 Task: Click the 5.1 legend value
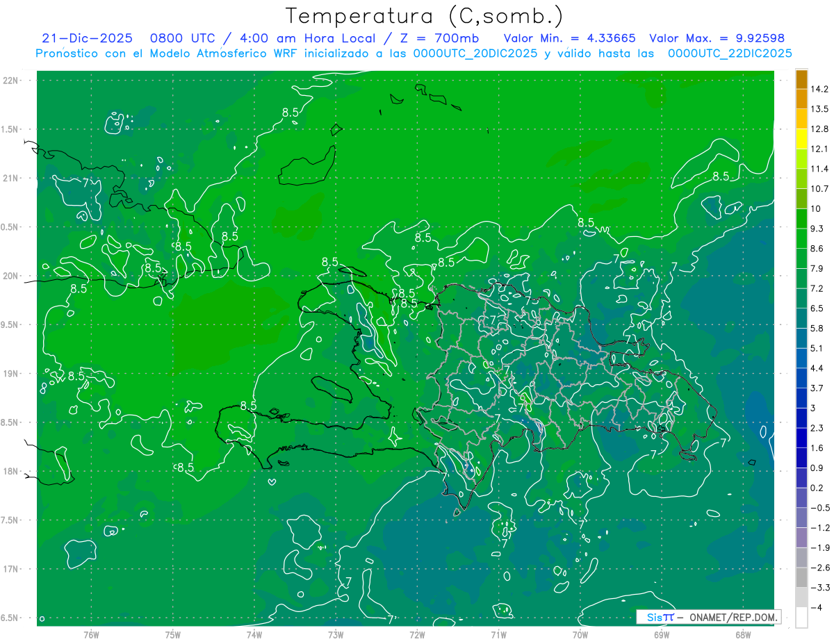(x=817, y=348)
